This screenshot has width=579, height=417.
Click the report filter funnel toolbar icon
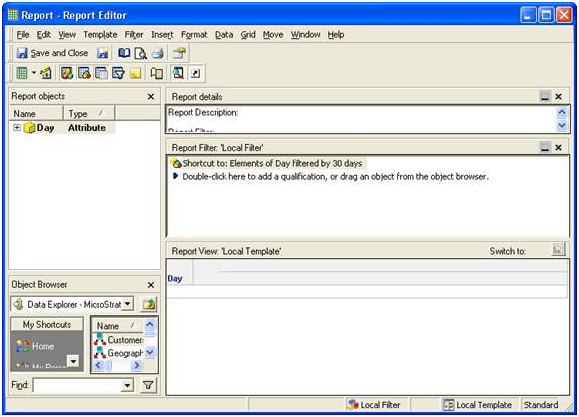118,73
